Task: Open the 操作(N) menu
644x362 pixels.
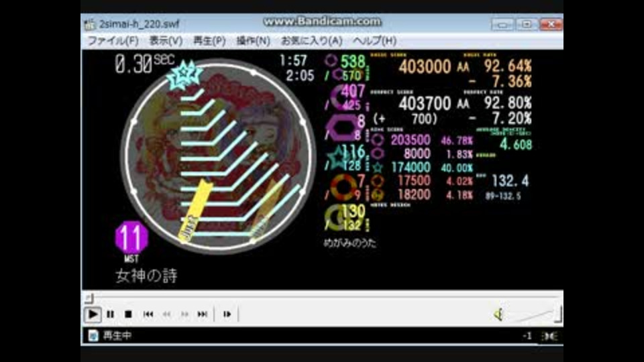Action: (253, 41)
